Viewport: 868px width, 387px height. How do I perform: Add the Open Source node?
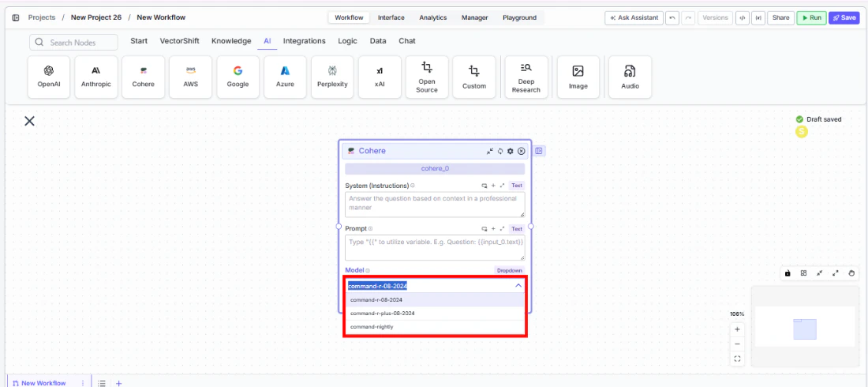[x=427, y=77]
